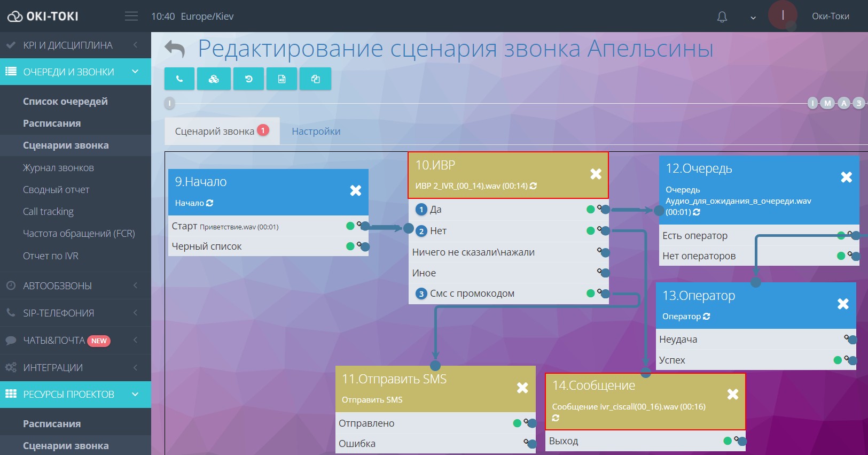868x455 pixels.
Task: Collapse ОЧЕРЕДИ И ЗВОНКИ section
Action: (x=75, y=72)
